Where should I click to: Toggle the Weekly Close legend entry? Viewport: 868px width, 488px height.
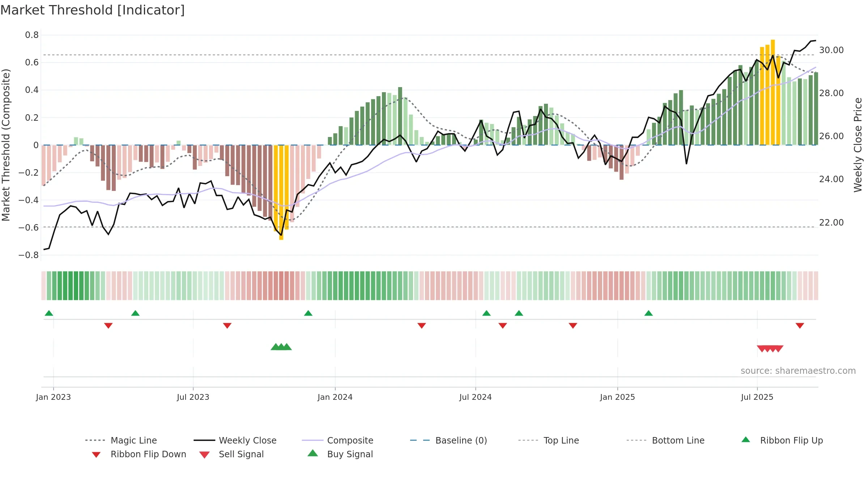235,440
